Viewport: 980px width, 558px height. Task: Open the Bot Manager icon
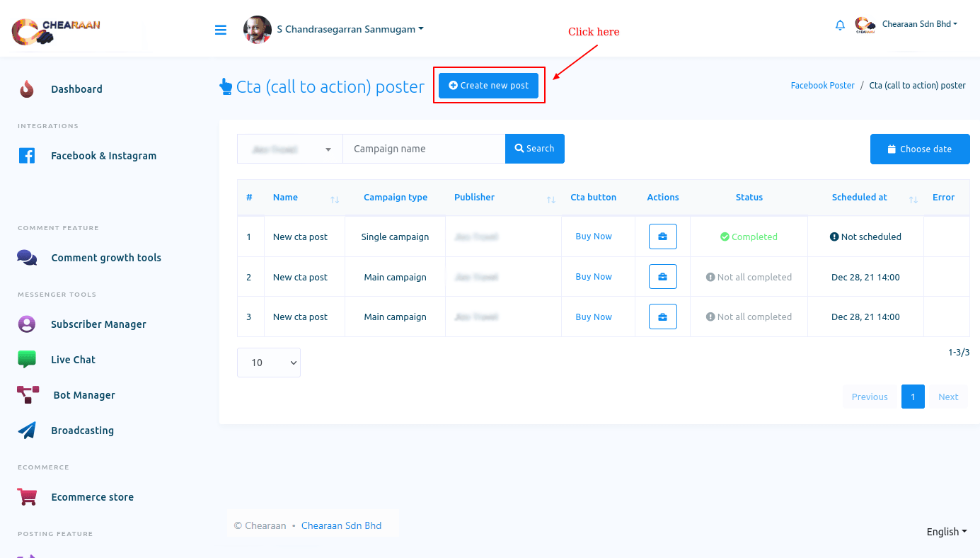coord(28,395)
